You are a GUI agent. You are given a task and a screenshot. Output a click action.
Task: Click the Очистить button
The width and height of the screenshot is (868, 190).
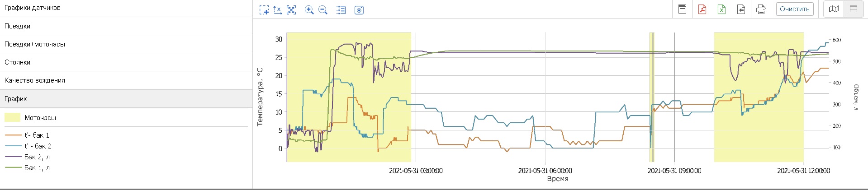[x=794, y=9]
